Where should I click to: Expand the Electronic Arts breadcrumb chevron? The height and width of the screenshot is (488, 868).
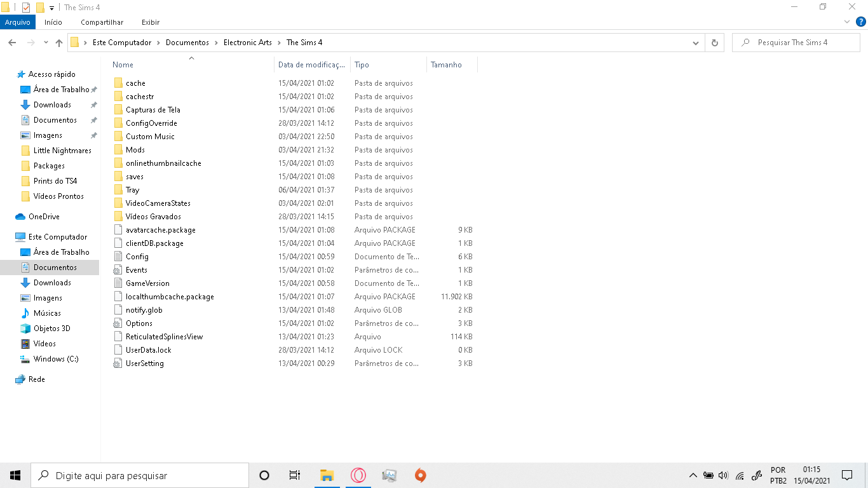[279, 43]
